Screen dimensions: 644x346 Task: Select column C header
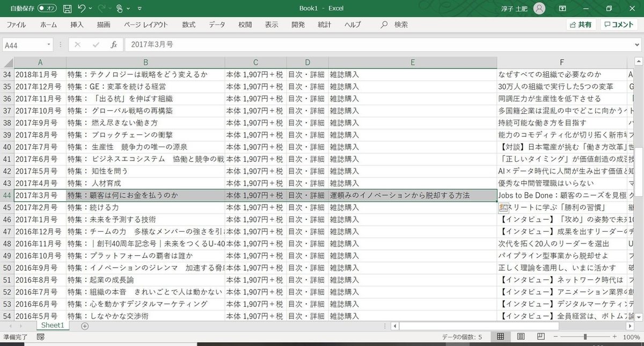[x=255, y=62]
